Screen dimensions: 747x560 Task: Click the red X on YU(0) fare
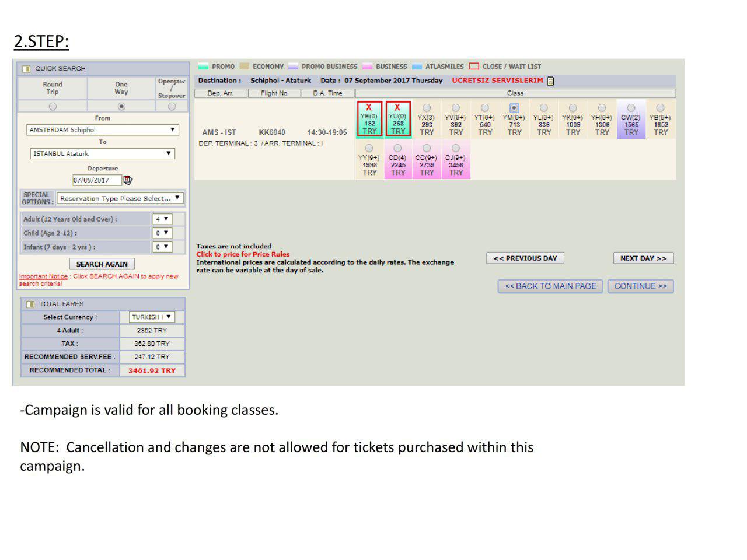pyautogui.click(x=397, y=107)
